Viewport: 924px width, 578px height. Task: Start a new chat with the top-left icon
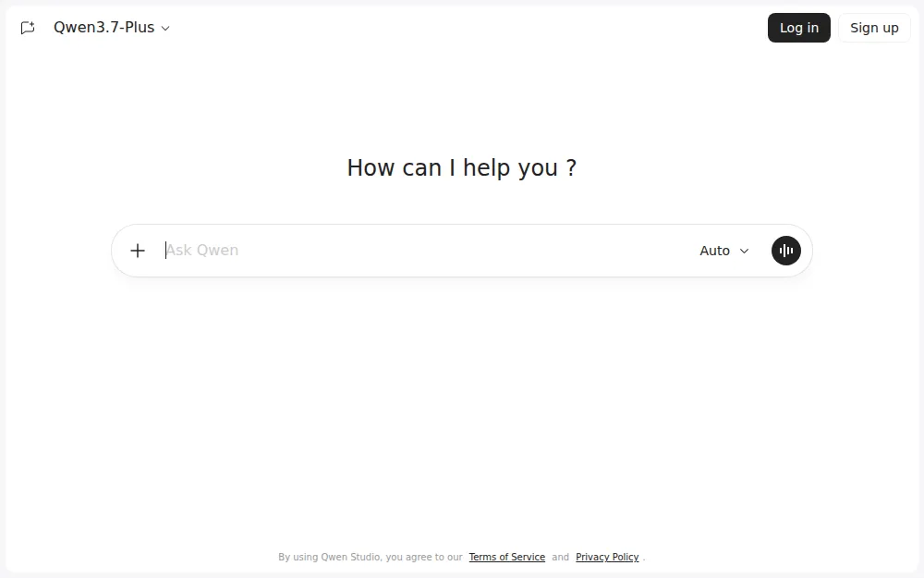[28, 28]
